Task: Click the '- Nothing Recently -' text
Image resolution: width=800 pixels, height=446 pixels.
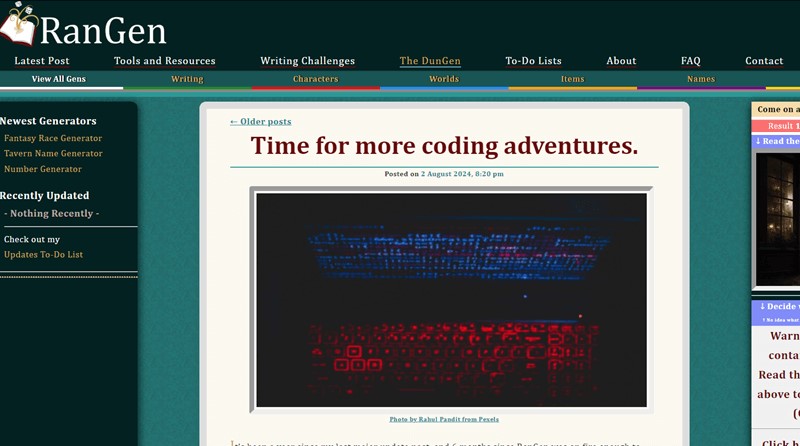Action: 52,214
